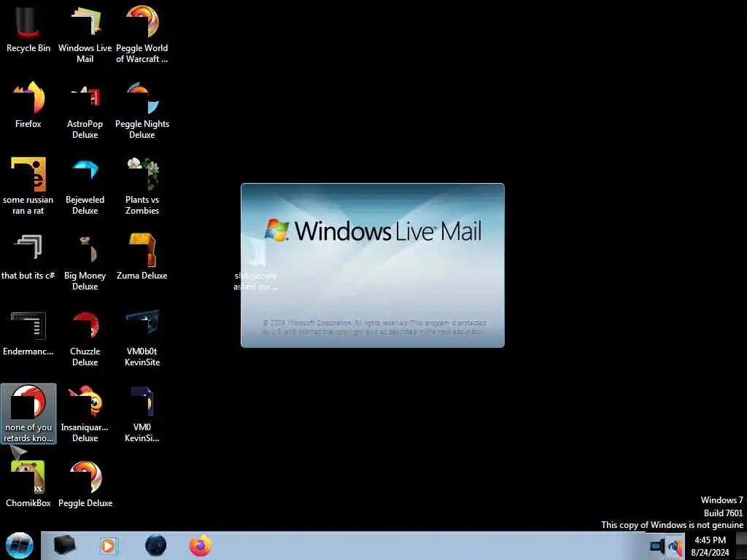Open the Windows Start menu orb

click(20, 545)
